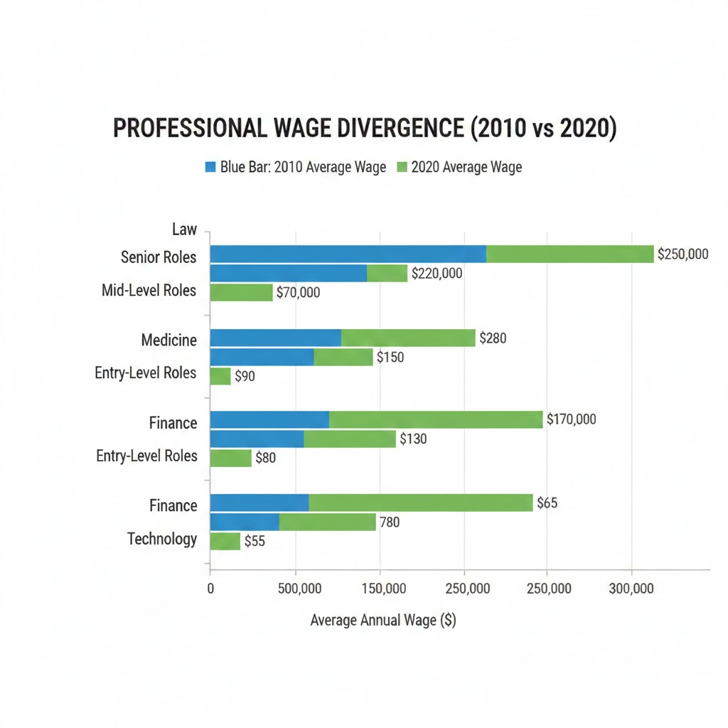Select the Technology label
Viewport: 728px width, 728px height.
(162, 539)
